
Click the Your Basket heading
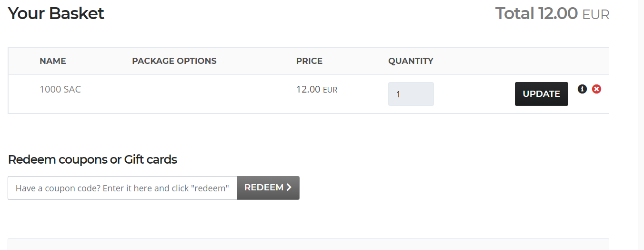point(56,13)
